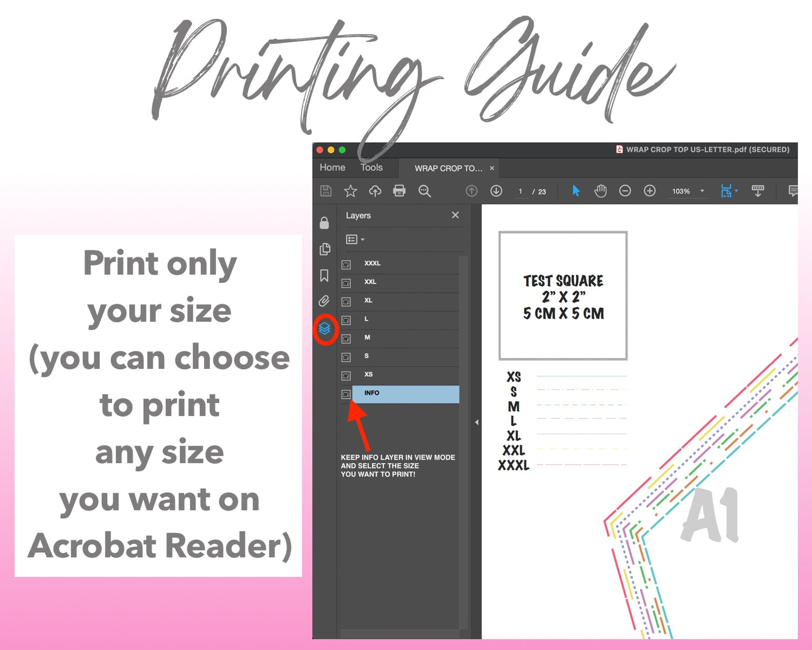Go to next page arrow
Screen dimensions: 812x650
click(x=496, y=191)
